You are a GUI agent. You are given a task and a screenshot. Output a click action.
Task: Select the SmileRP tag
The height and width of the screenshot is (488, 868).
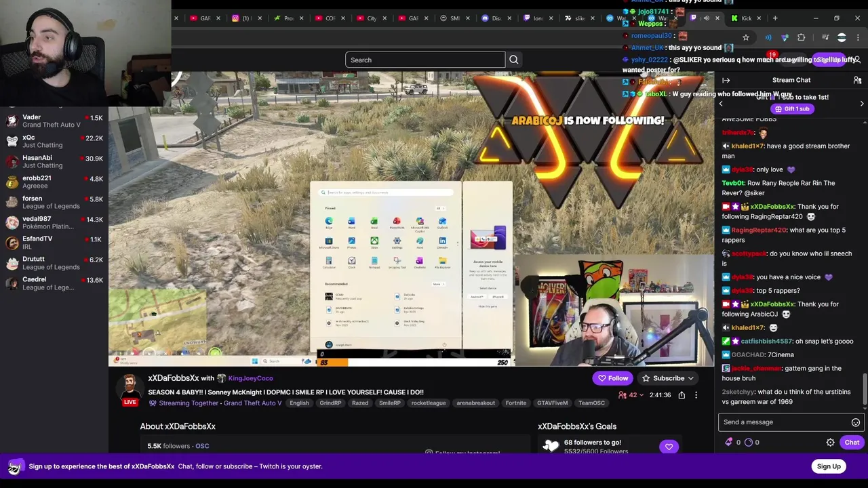[x=390, y=403]
